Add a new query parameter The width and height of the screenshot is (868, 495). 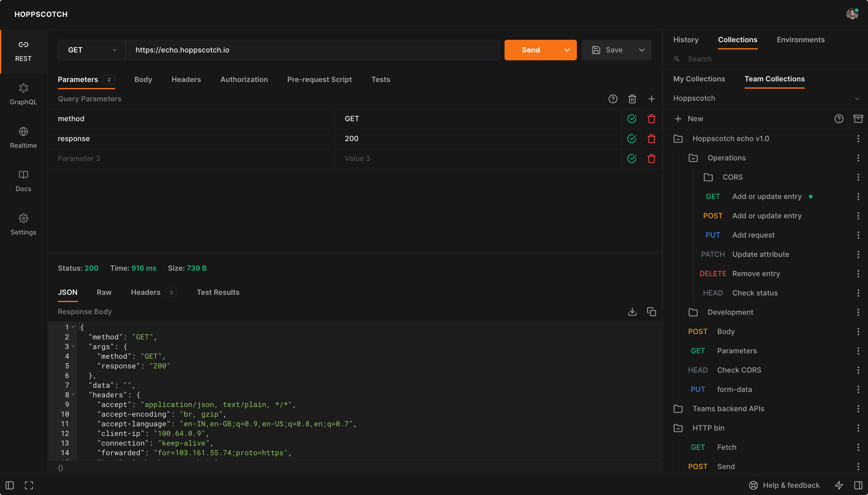(x=651, y=99)
